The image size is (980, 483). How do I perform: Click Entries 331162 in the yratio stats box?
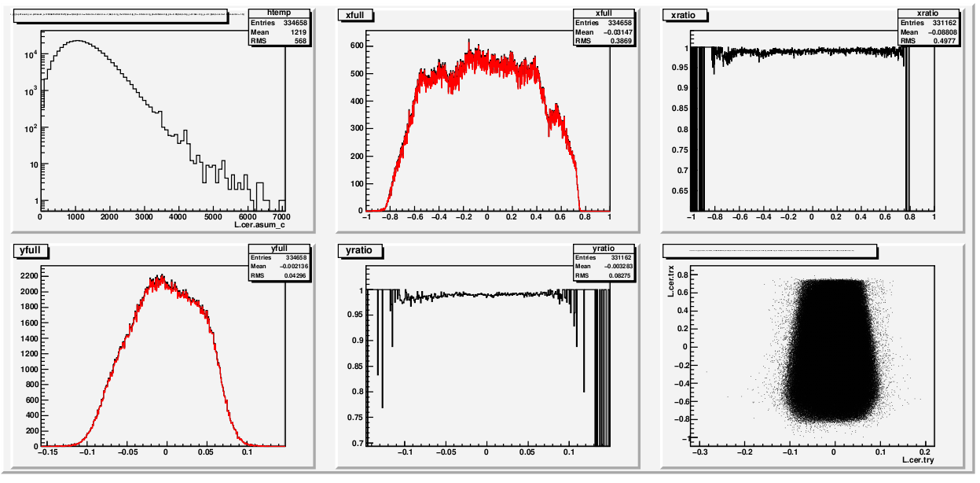click(604, 259)
